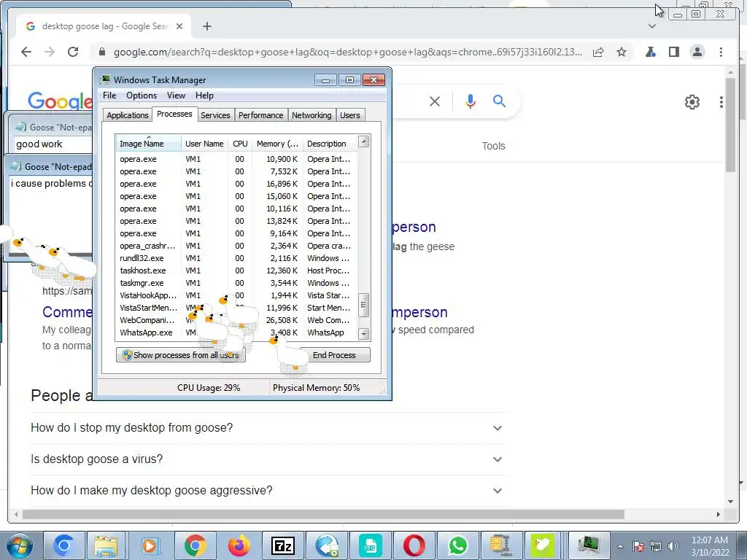This screenshot has height=560, width=747.
Task: Open Task Manager File menu
Action: click(x=109, y=96)
